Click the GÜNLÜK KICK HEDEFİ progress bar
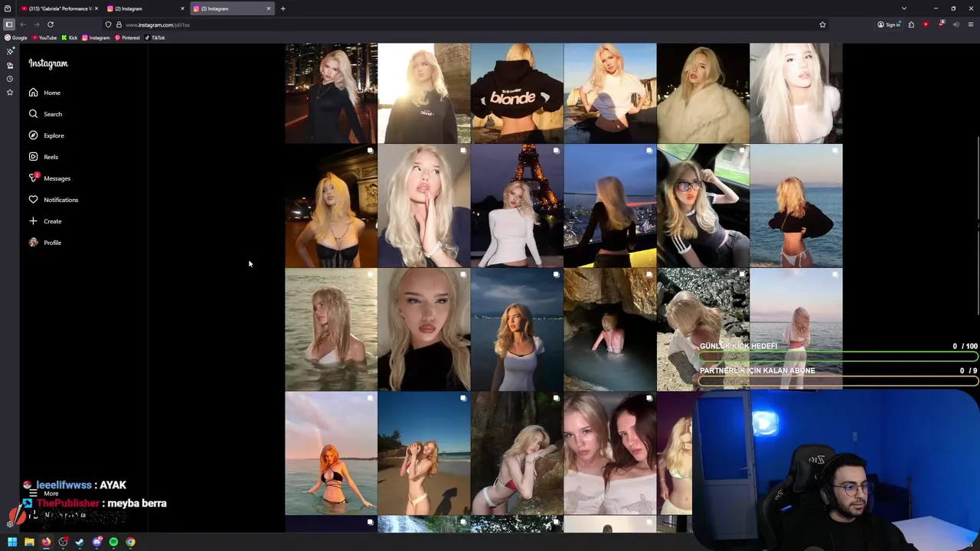 click(x=838, y=357)
